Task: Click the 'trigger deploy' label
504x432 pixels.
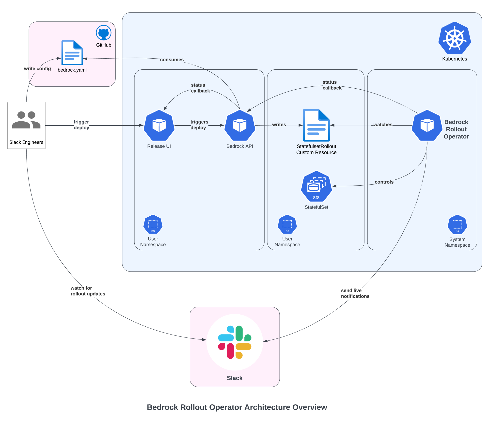Action: coord(81,125)
